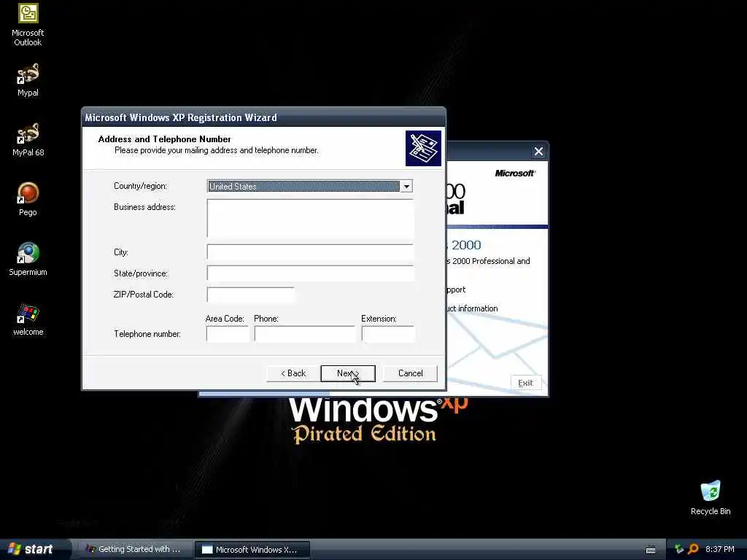Switch to Microsoft Windows X... taskbar item
Image resolution: width=747 pixels, height=560 pixels.
(252, 550)
